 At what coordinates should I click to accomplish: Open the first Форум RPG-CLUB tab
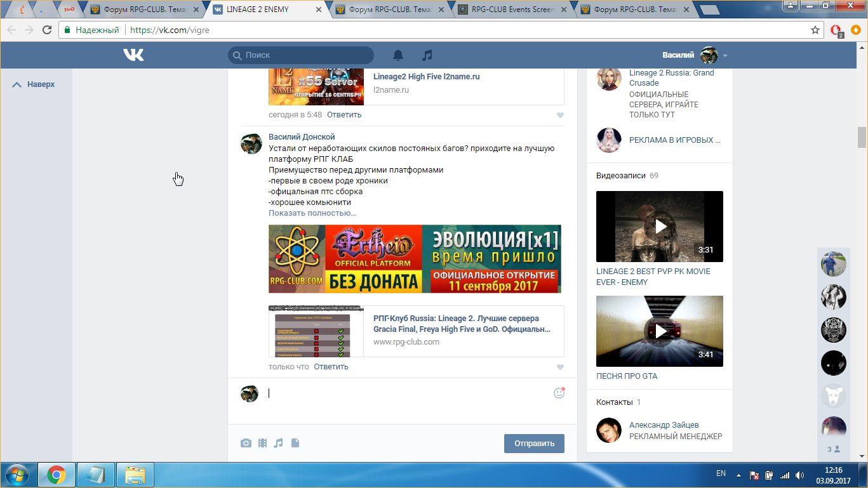[x=145, y=10]
